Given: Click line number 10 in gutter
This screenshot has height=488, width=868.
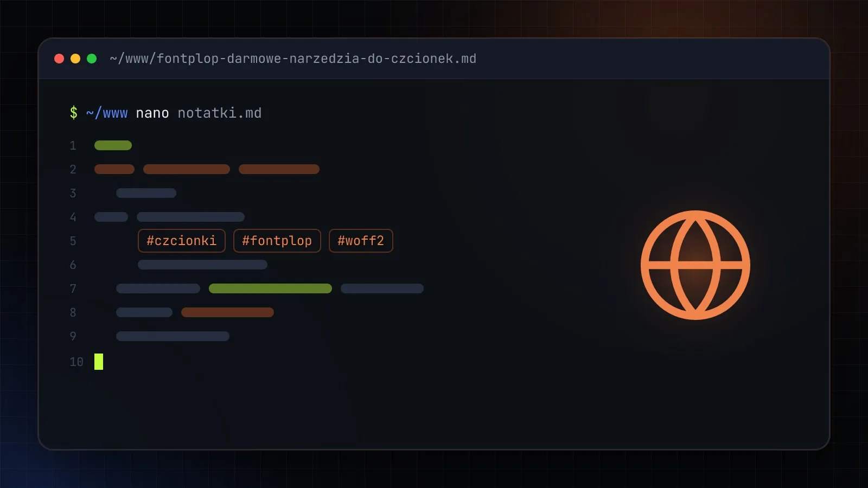Looking at the screenshot, I should click(76, 362).
